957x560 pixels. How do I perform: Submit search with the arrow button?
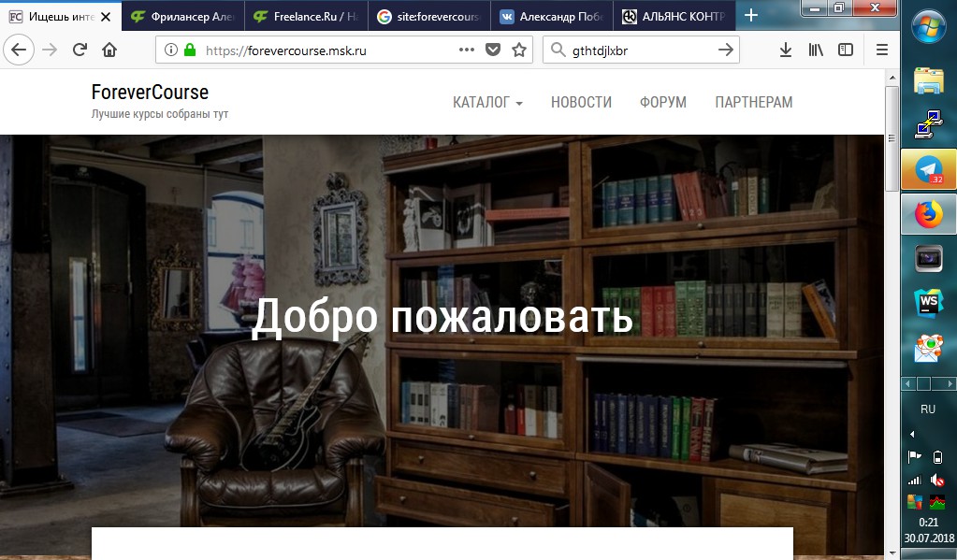click(725, 50)
